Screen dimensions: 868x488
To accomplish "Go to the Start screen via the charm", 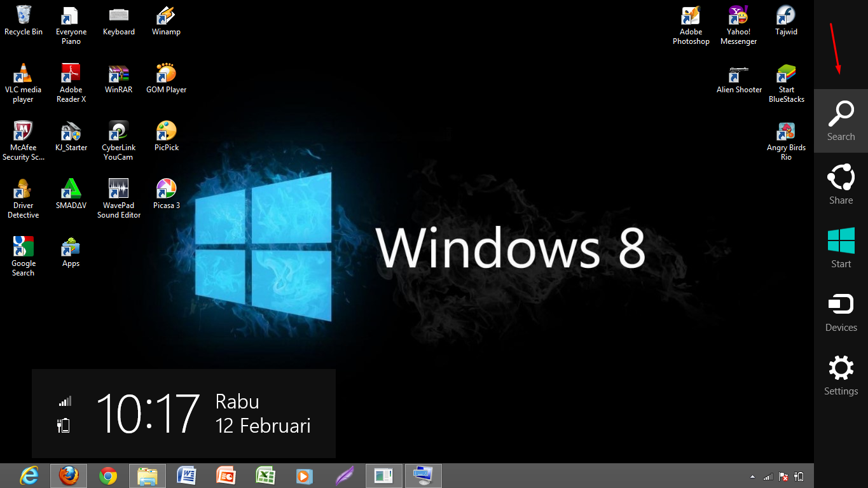I will 841,248.
